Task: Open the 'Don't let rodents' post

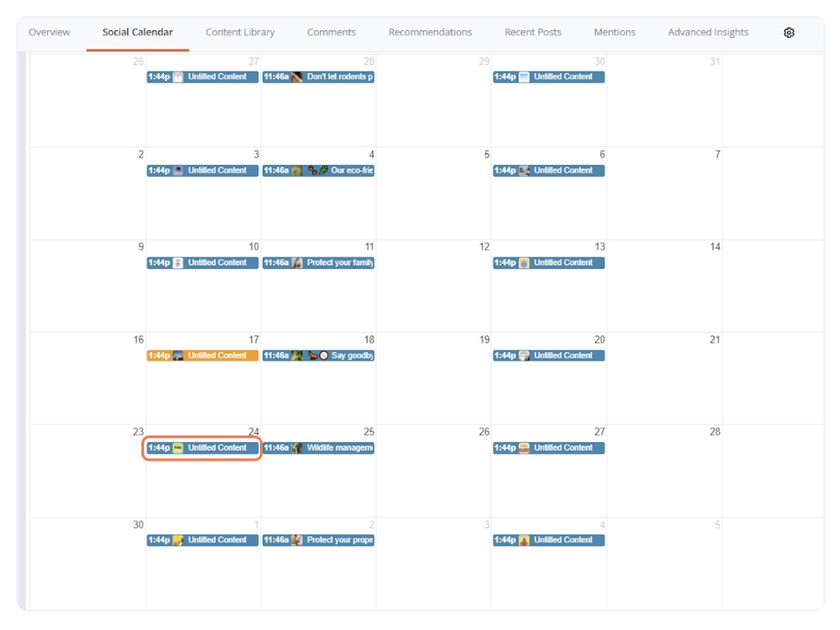Action: click(337, 77)
